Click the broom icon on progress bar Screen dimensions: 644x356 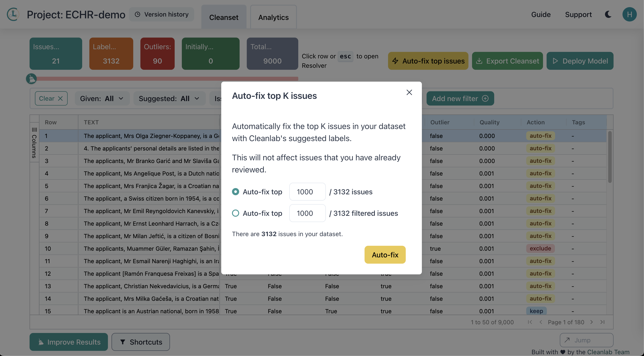pos(32,79)
